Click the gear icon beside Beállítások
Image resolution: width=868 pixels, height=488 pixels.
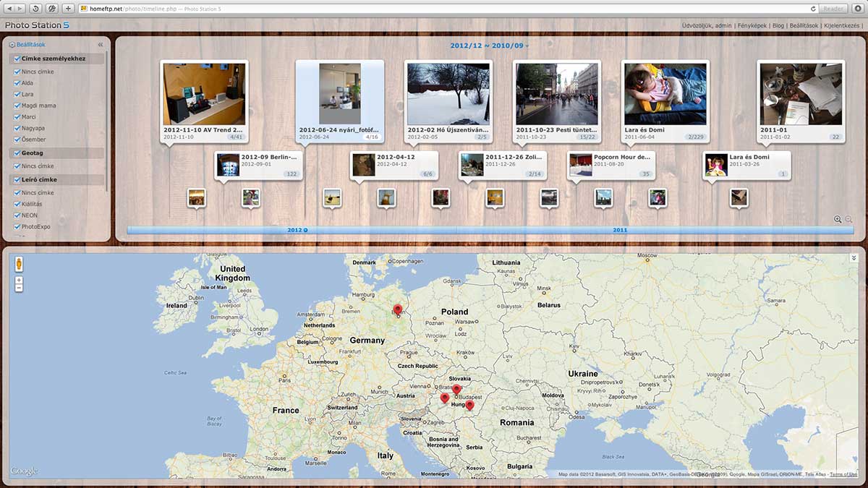pyautogui.click(x=12, y=45)
